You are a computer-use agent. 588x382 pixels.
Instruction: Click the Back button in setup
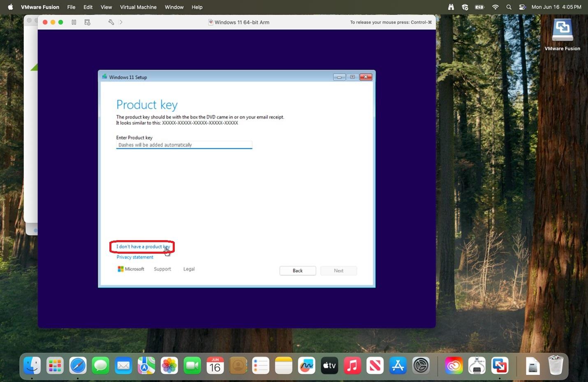(x=298, y=271)
